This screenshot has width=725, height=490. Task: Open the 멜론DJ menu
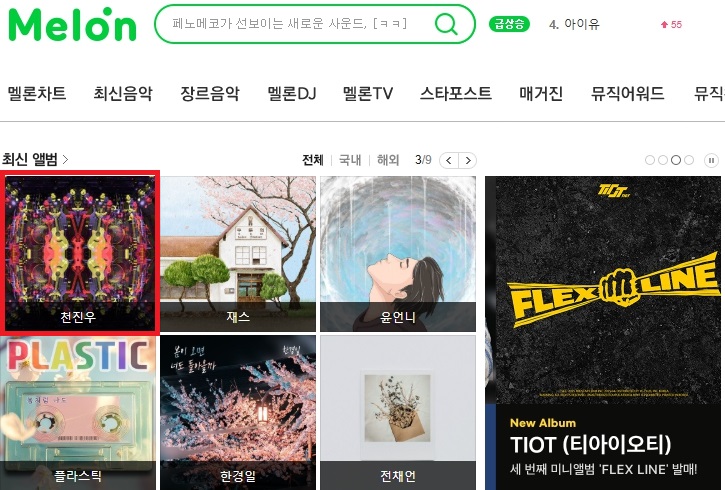click(x=292, y=93)
